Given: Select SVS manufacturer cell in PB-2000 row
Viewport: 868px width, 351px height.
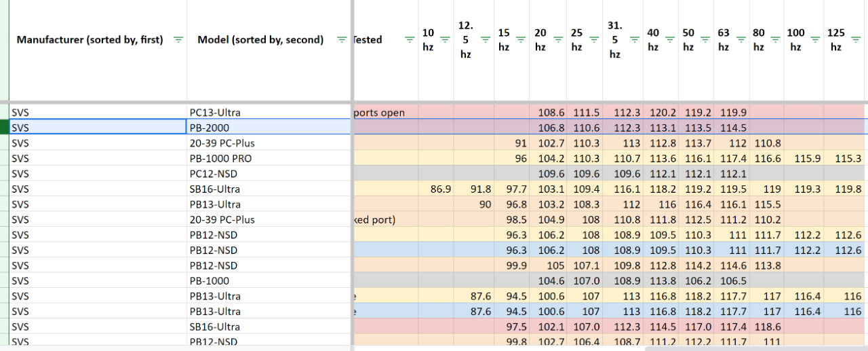Looking at the screenshot, I should point(98,127).
